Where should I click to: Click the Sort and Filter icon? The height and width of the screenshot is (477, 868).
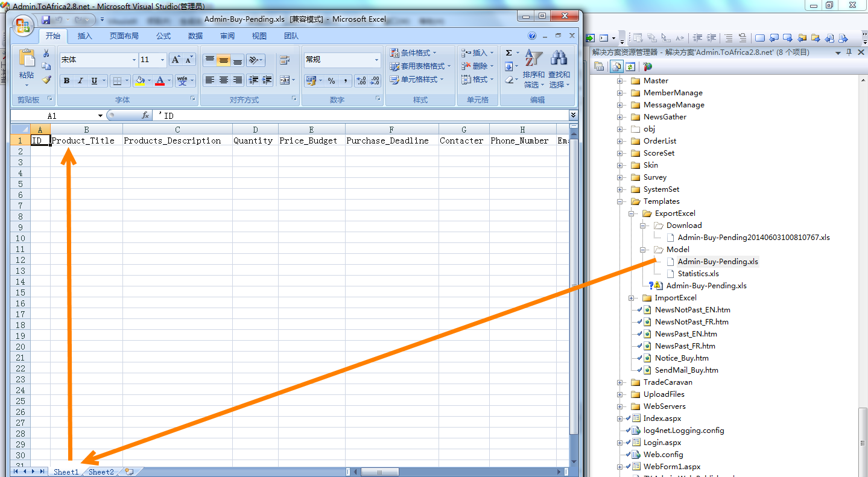tap(533, 58)
